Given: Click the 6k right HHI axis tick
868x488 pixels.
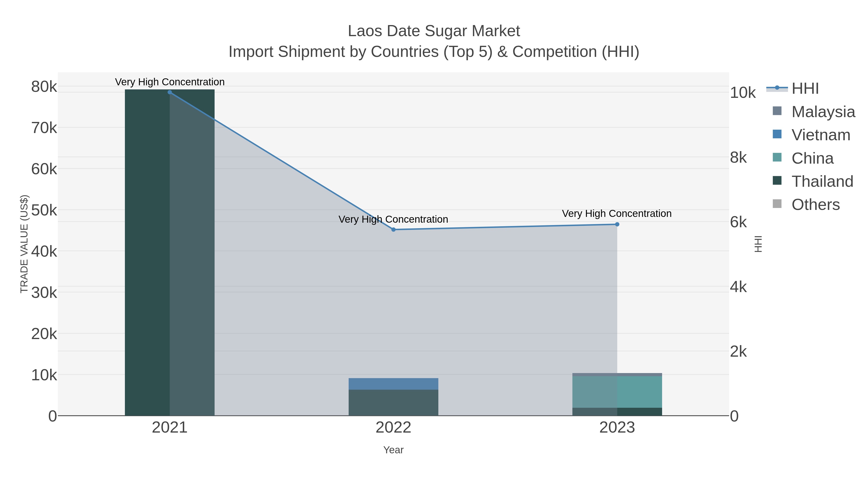Looking at the screenshot, I should [x=739, y=222].
